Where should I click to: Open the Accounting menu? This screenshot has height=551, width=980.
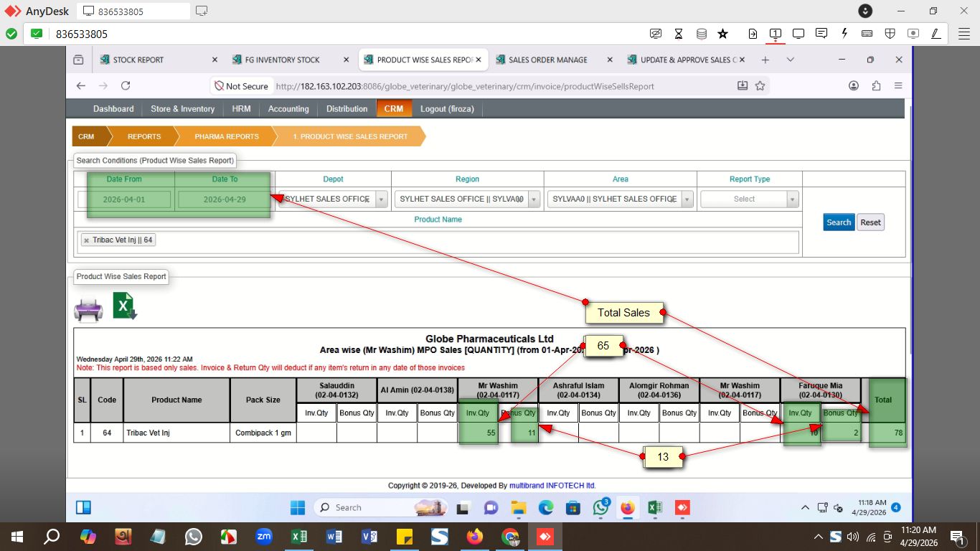(288, 108)
